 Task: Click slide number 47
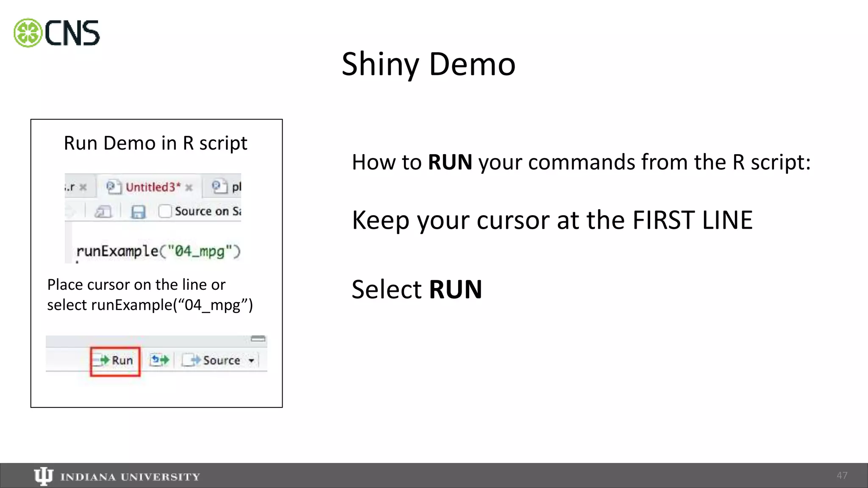click(842, 475)
